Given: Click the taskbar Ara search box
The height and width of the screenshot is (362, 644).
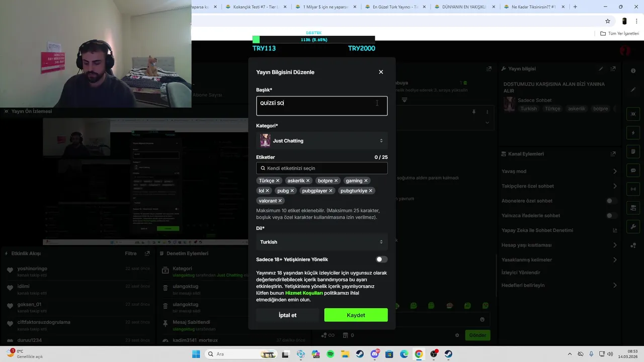Looking at the screenshot, I should [x=240, y=354].
